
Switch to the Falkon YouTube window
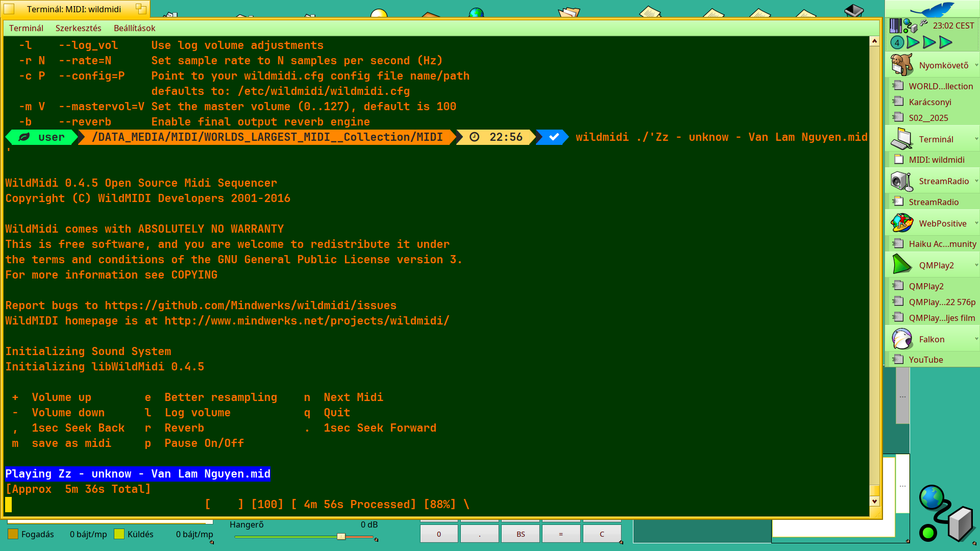934,360
